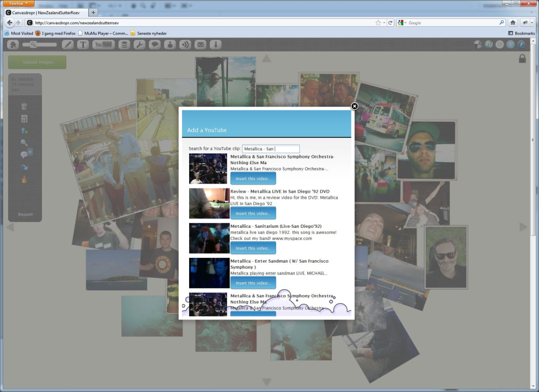Viewport: 539px width, 392px height.
Task: Click the download arrow icon
Action: coord(215,45)
